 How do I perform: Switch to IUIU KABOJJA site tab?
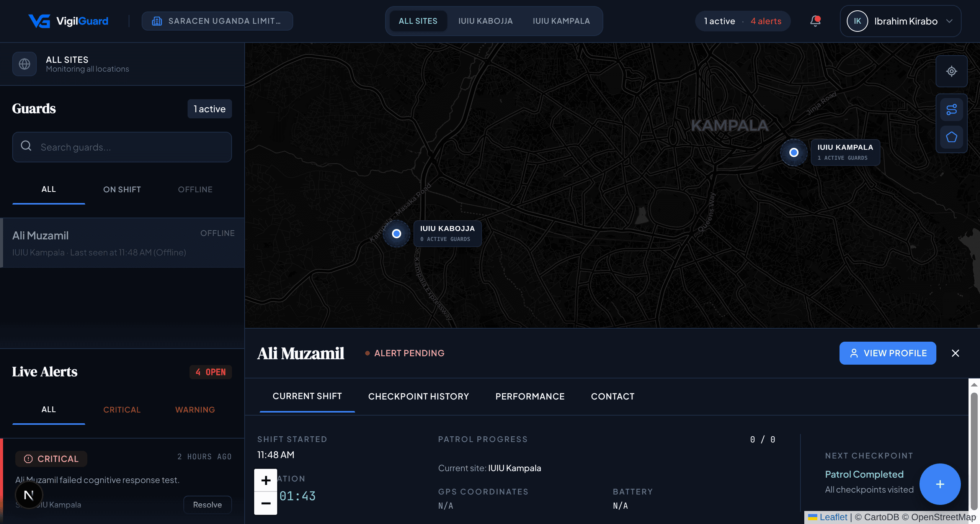[485, 21]
